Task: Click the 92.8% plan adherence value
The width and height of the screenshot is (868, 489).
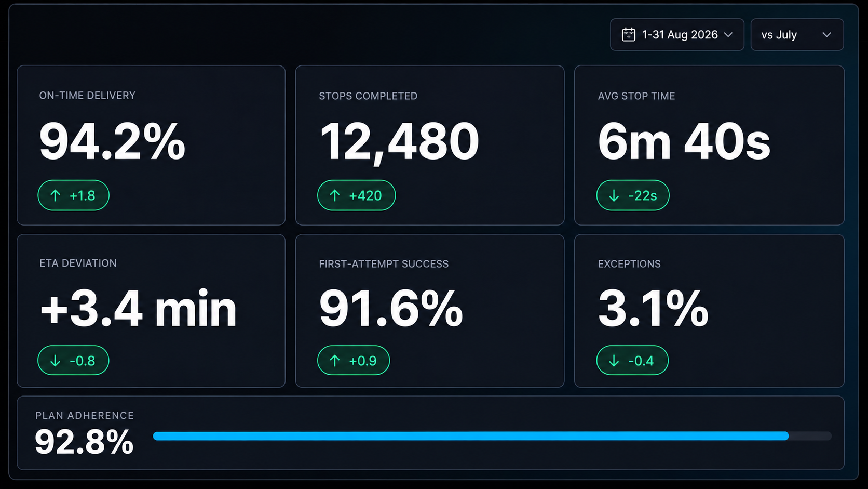Action: [x=84, y=442]
